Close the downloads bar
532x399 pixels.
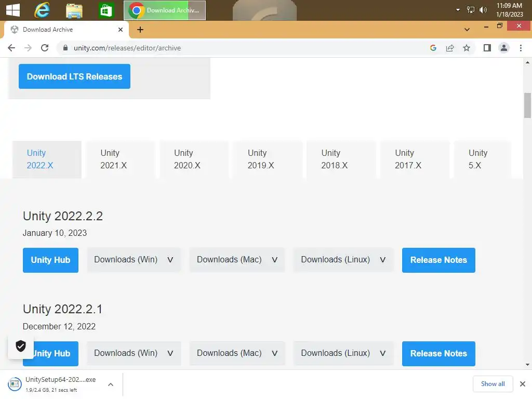coord(523,384)
